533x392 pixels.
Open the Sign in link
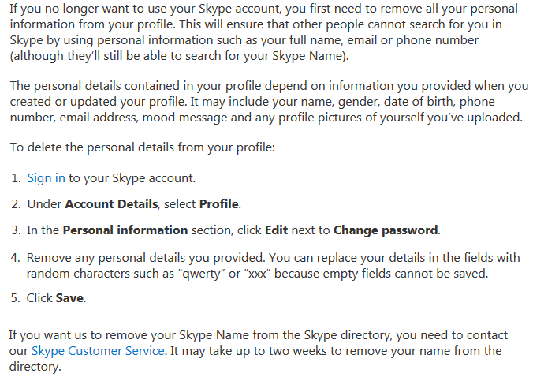click(46, 178)
